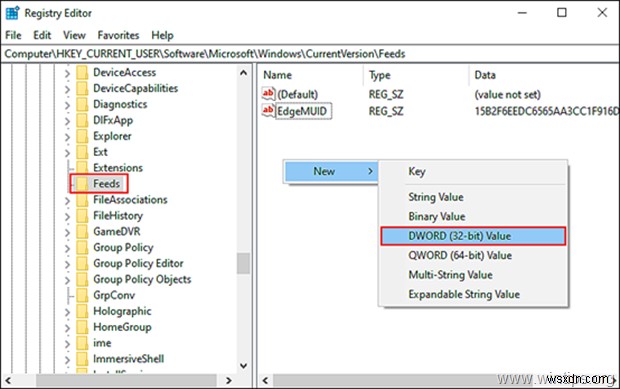Choose DWORD (32-bit) Value
This screenshot has width=620, height=389.
tap(473, 236)
